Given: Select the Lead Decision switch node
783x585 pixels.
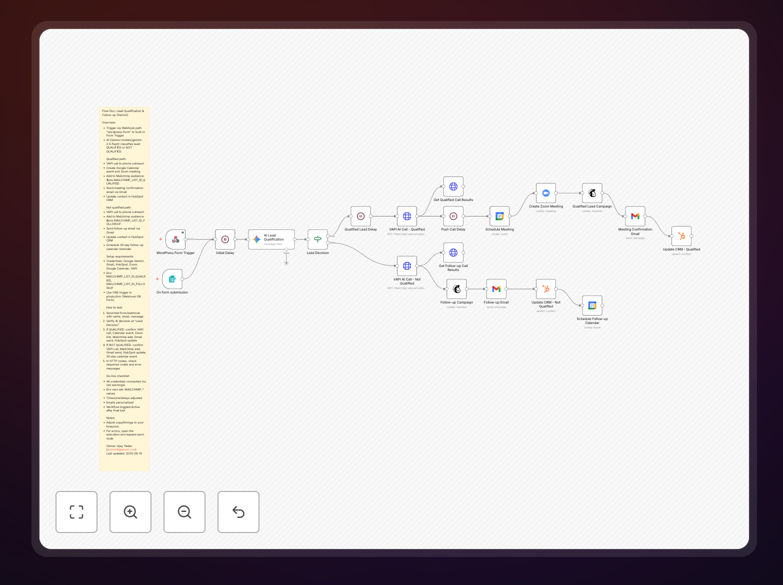Looking at the screenshot, I should click(318, 239).
